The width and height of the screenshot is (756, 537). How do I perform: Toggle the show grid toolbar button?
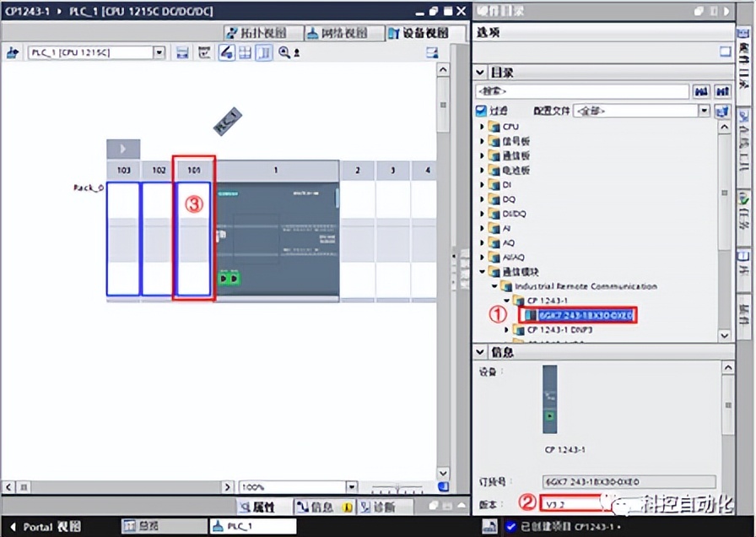tap(245, 52)
